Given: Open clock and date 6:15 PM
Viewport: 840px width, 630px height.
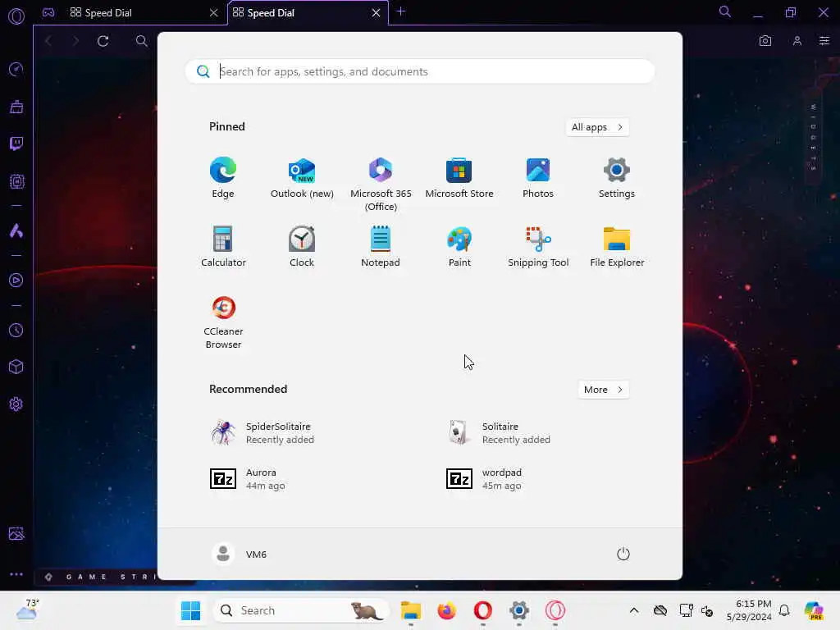Looking at the screenshot, I should tap(749, 610).
